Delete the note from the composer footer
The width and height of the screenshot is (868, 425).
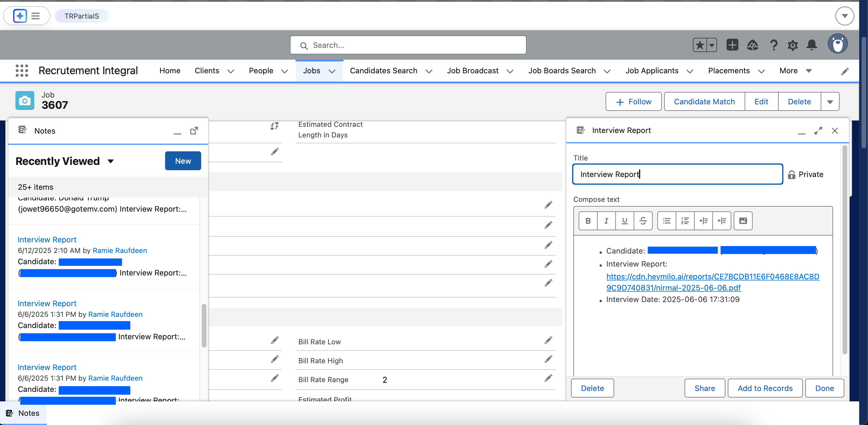click(x=592, y=388)
